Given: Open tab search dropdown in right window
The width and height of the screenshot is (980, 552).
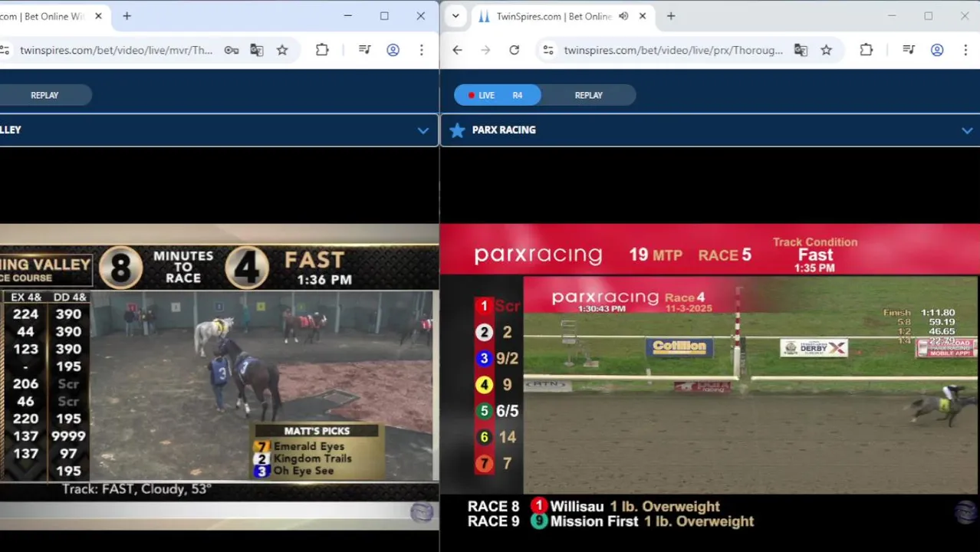Looking at the screenshot, I should pyautogui.click(x=455, y=16).
